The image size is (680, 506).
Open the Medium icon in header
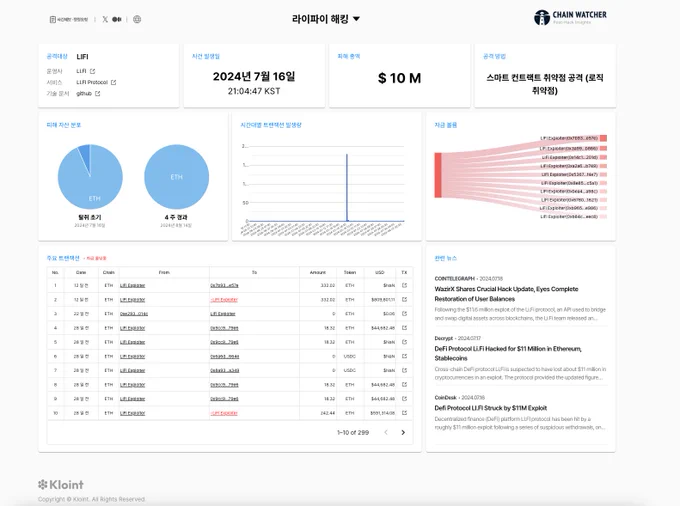tap(117, 19)
